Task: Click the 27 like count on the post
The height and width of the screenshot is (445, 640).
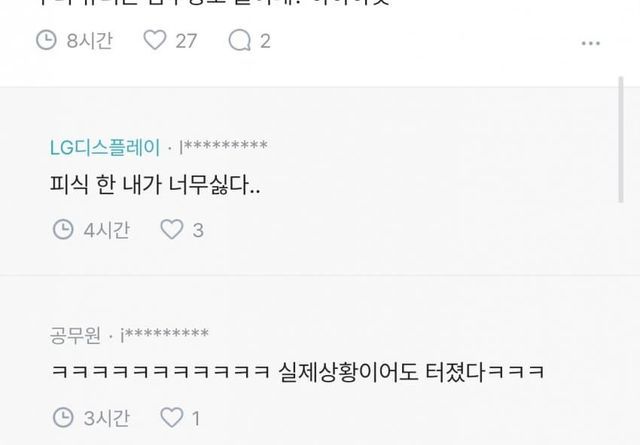Action: click(187, 41)
